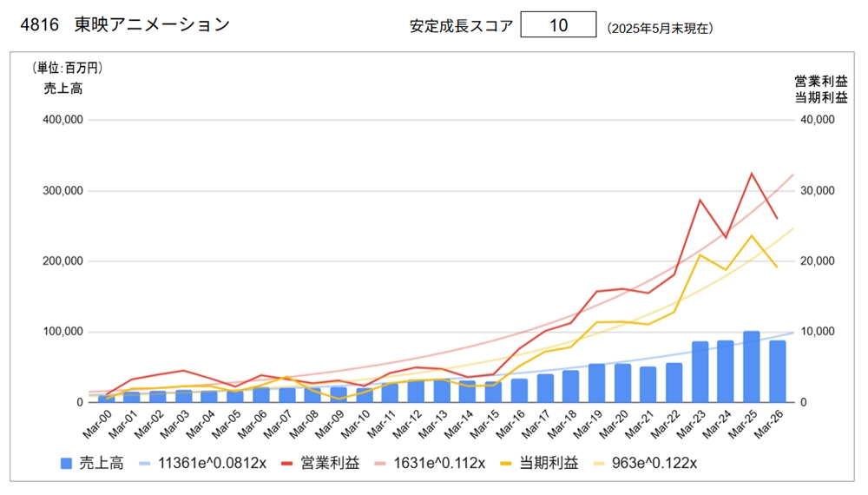
Task: Click the 200,000 left axis value
Action: (63, 261)
